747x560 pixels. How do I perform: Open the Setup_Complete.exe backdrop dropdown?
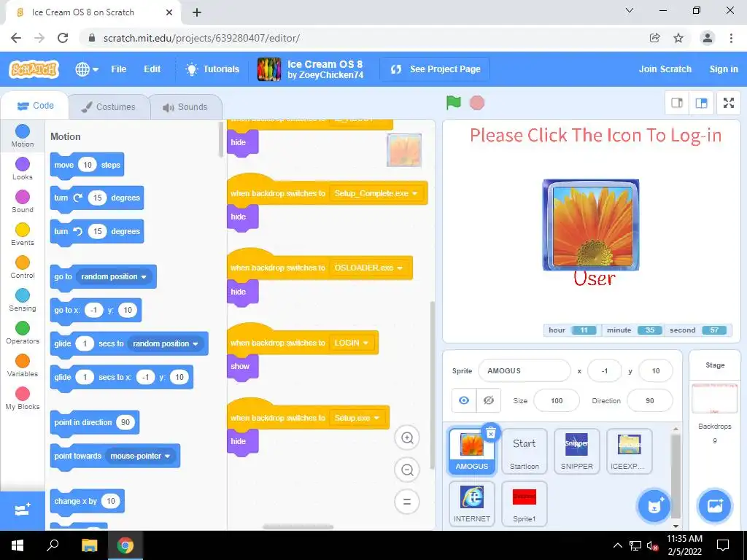[376, 193]
